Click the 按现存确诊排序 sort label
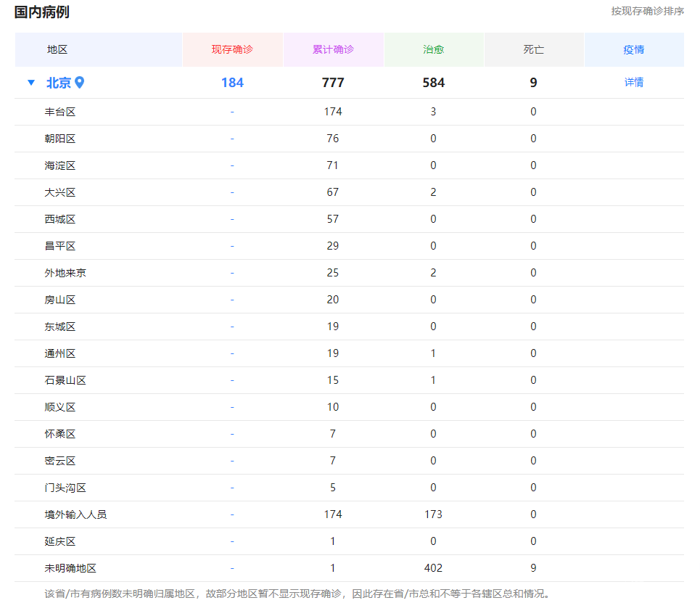 click(647, 12)
